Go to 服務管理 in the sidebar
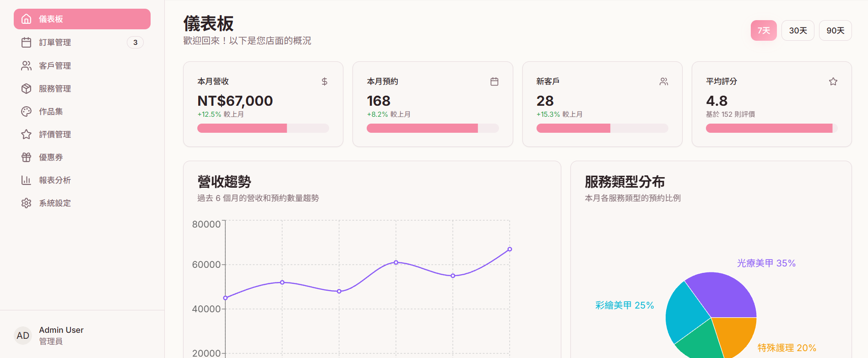This screenshot has height=358, width=868. pyautogui.click(x=82, y=88)
